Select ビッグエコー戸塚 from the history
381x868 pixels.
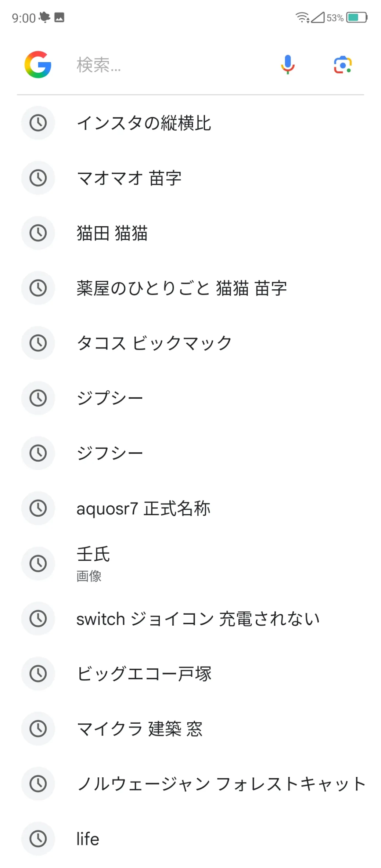[144, 674]
